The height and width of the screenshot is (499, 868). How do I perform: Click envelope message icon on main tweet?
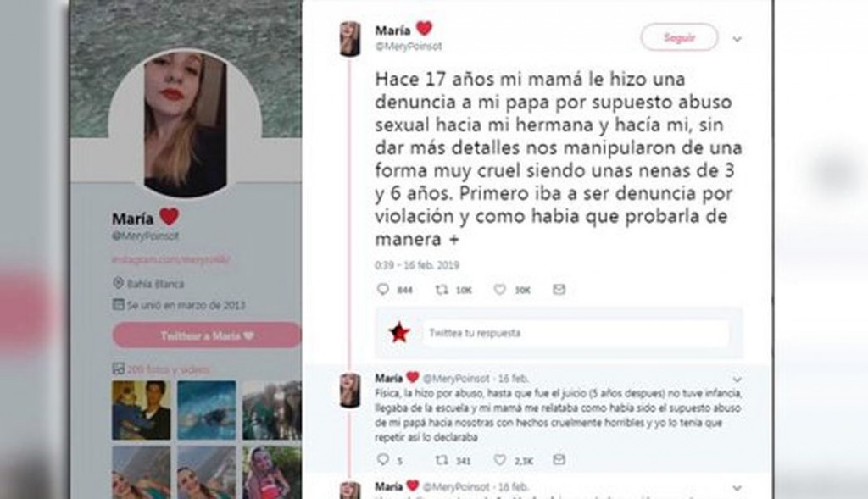point(559,289)
